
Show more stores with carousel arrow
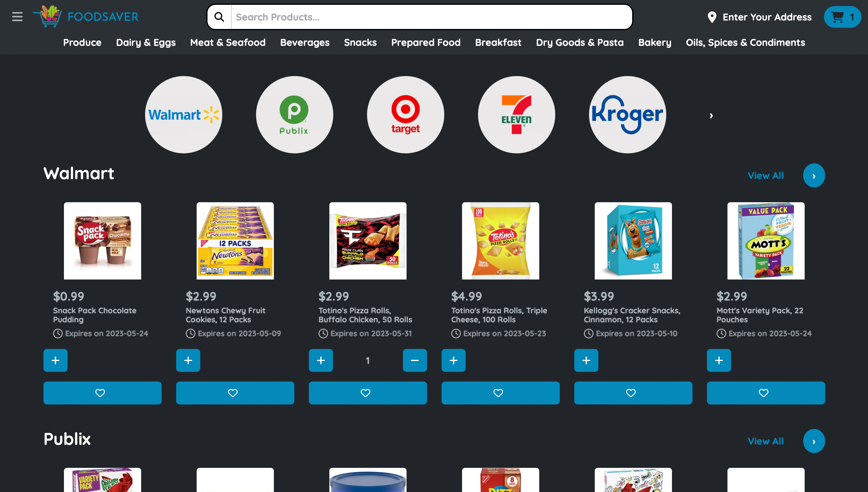coord(711,116)
